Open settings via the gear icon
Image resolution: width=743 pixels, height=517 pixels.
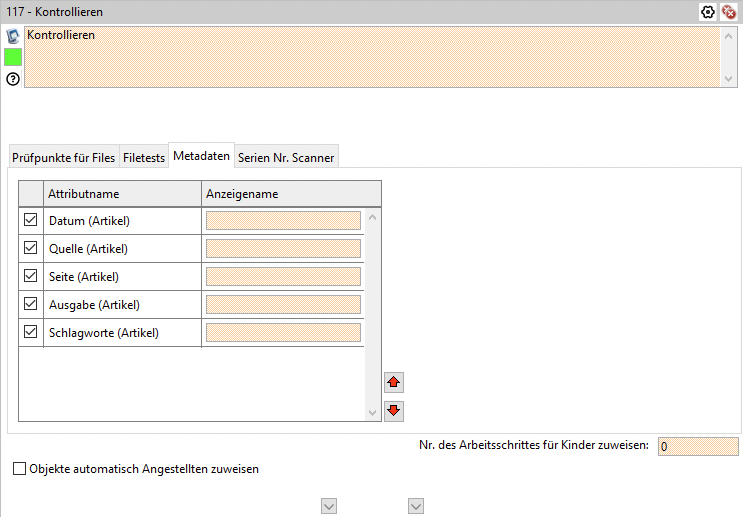708,12
